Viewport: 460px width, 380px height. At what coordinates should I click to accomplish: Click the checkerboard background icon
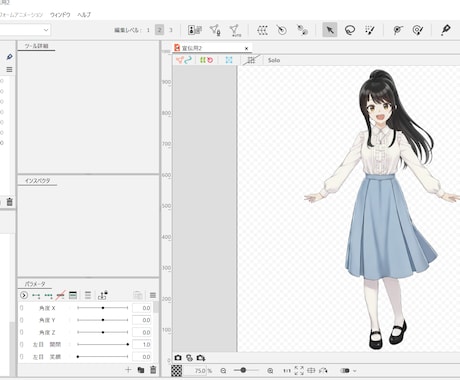[177, 371]
